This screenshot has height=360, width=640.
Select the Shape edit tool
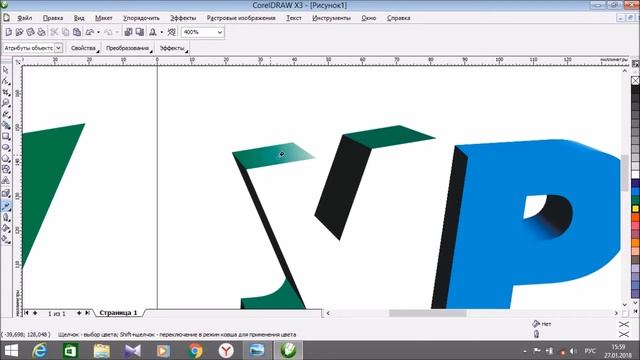point(6,81)
